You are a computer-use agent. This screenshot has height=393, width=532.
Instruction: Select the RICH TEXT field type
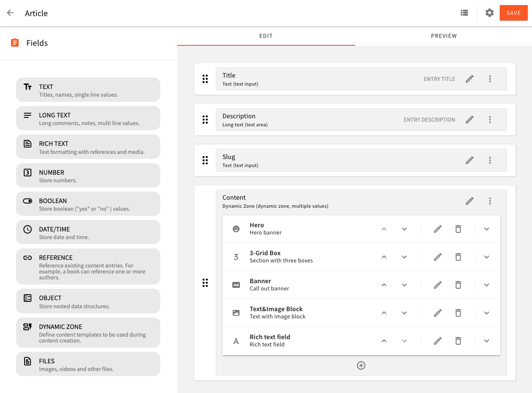click(x=88, y=146)
